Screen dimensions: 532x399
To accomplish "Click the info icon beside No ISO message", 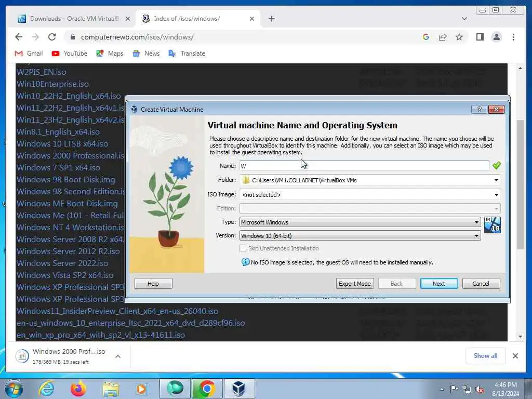I will click(245, 262).
